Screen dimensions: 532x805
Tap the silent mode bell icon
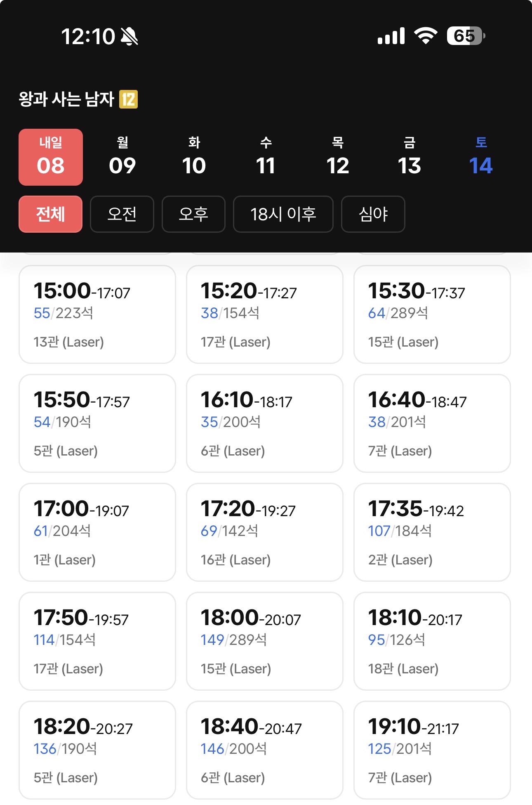129,36
